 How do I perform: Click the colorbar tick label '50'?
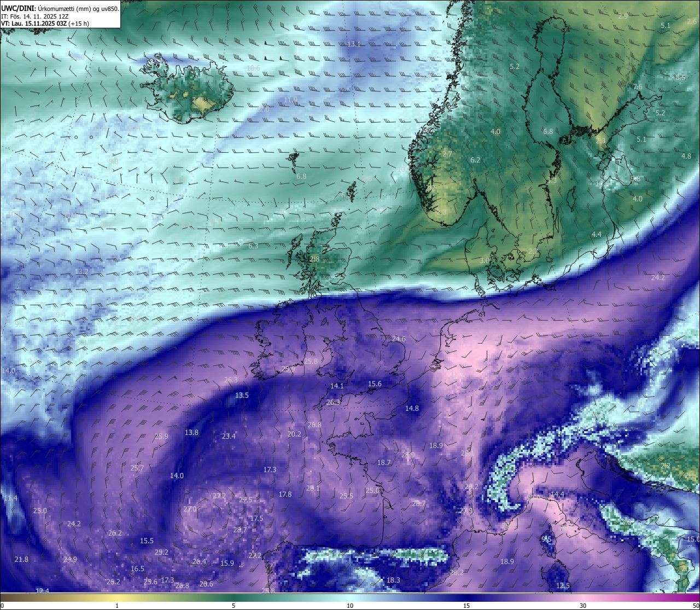point(696,606)
